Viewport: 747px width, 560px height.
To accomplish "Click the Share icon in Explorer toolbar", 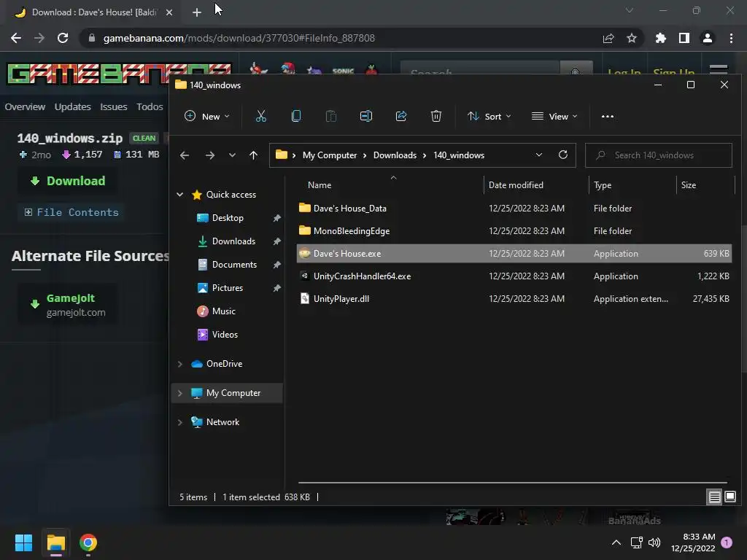I will pos(401,116).
